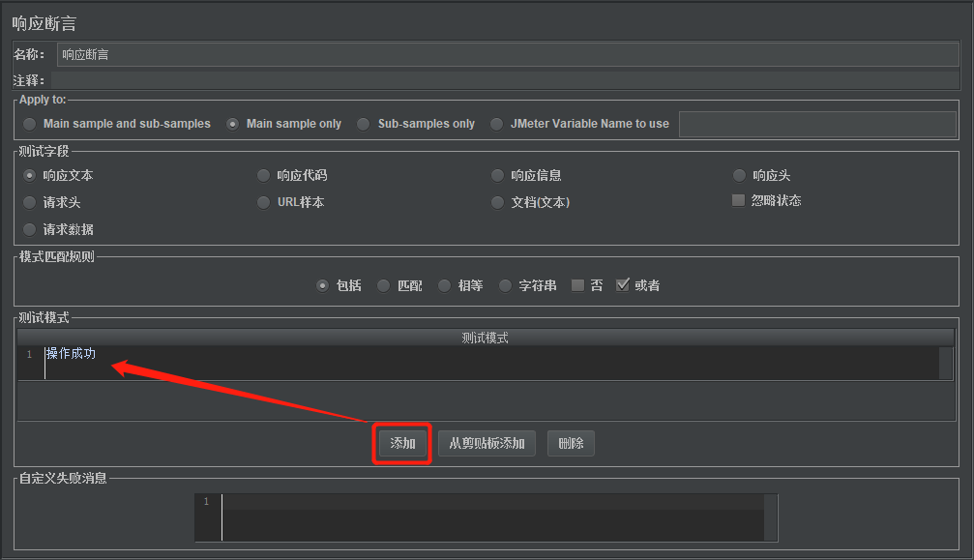Click the 测试模式 column header
Viewport: 974px width, 560px height.
pos(486,338)
